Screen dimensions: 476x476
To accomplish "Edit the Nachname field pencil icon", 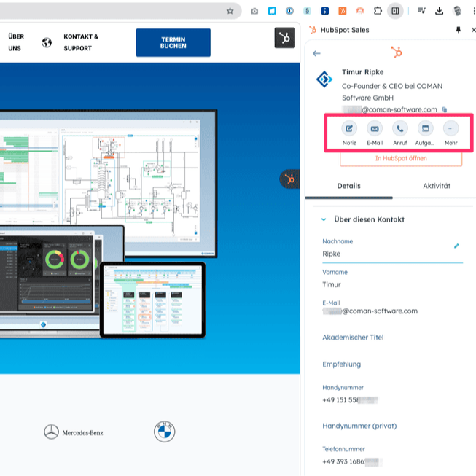I will pos(456,246).
